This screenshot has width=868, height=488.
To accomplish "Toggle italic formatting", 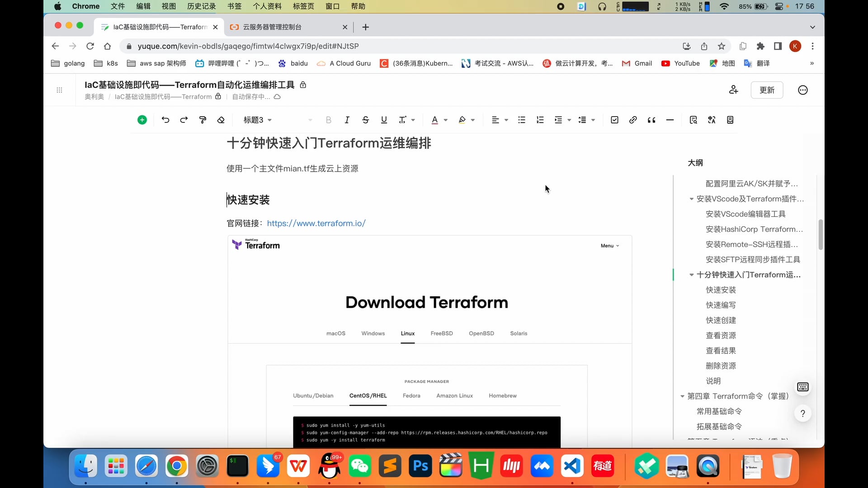I will pyautogui.click(x=347, y=120).
